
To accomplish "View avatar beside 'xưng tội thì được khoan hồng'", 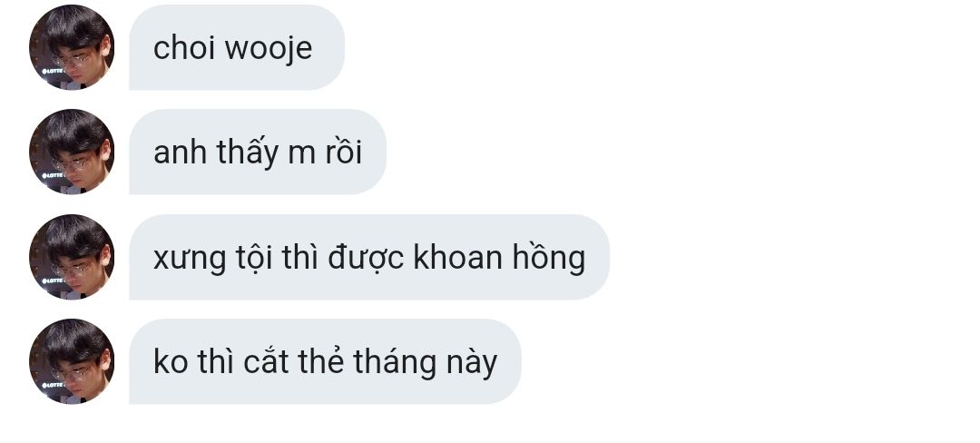I will pyautogui.click(x=72, y=257).
